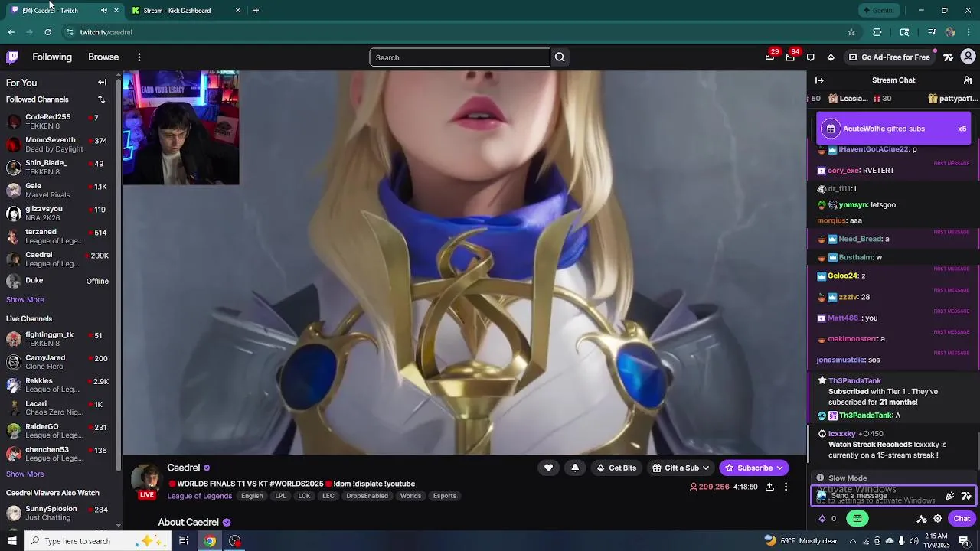The image size is (980, 551).
Task: Collapse the Stream Chat panel arrow
Action: 819,80
